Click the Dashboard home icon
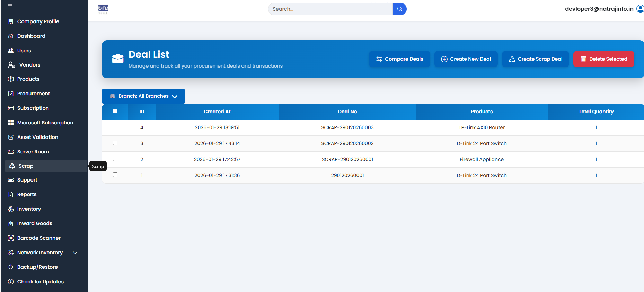Image resolution: width=644 pixels, height=292 pixels. pos(11,36)
